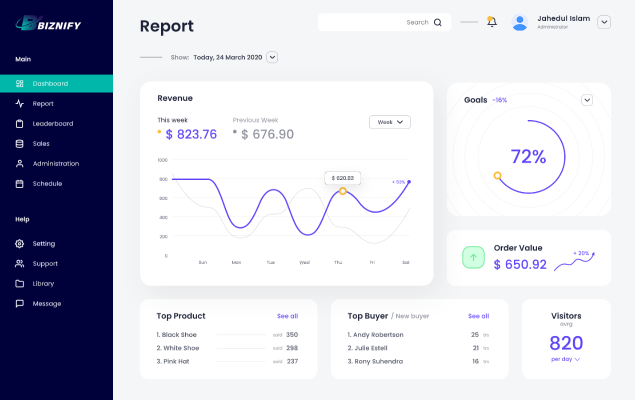This screenshot has height=400, width=635.
Task: Expand the date selector dropdown
Action: [x=272, y=58]
